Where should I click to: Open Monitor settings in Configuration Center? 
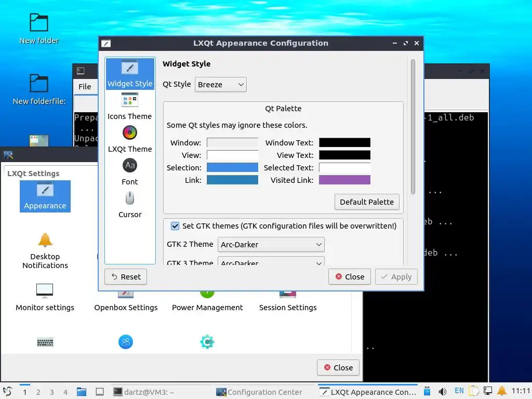[45, 298]
